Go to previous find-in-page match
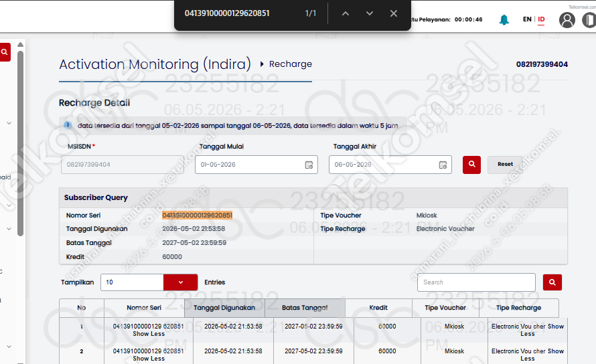This screenshot has width=596, height=364. click(x=345, y=13)
